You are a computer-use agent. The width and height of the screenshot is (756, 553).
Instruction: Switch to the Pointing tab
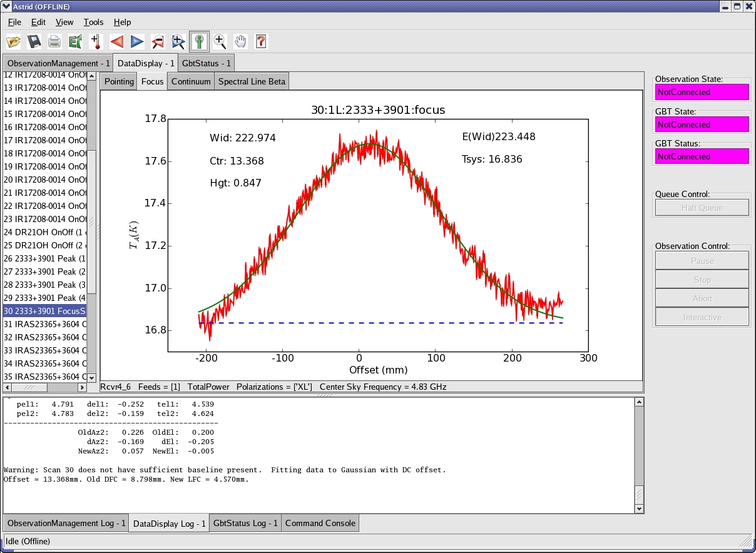119,81
